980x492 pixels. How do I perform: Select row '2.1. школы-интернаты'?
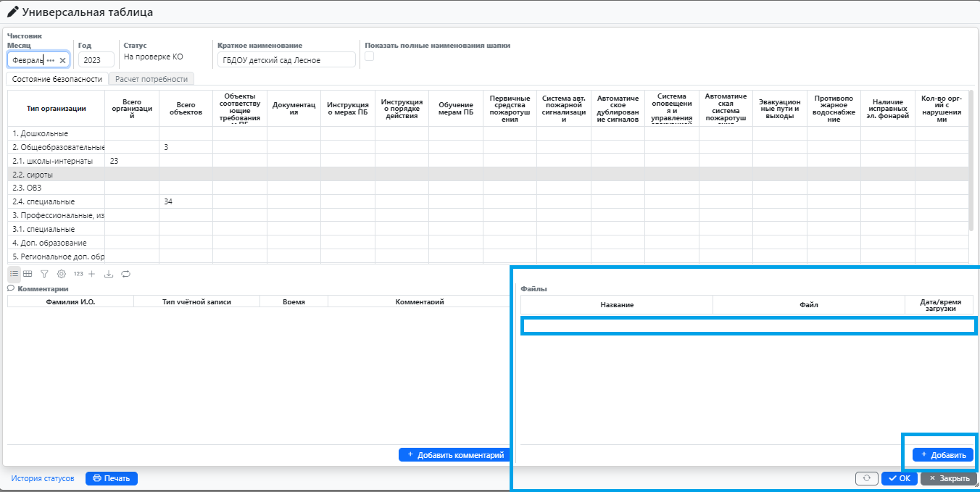point(489,161)
